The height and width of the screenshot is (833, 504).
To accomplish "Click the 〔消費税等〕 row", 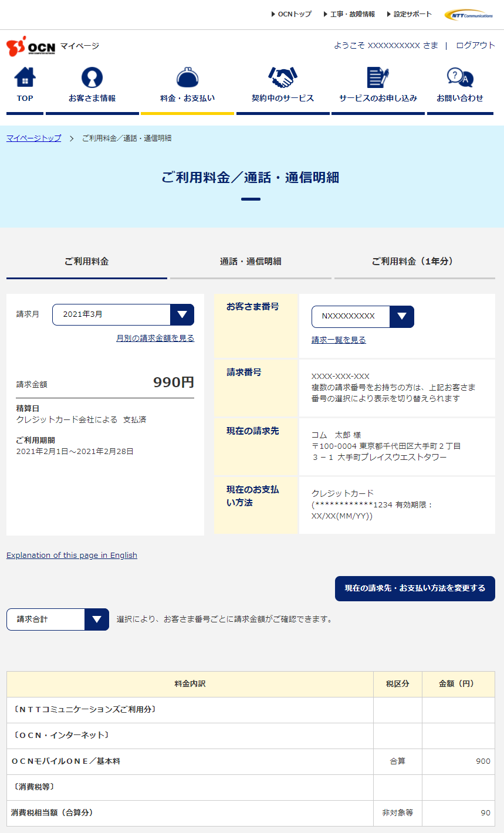I will tap(251, 787).
